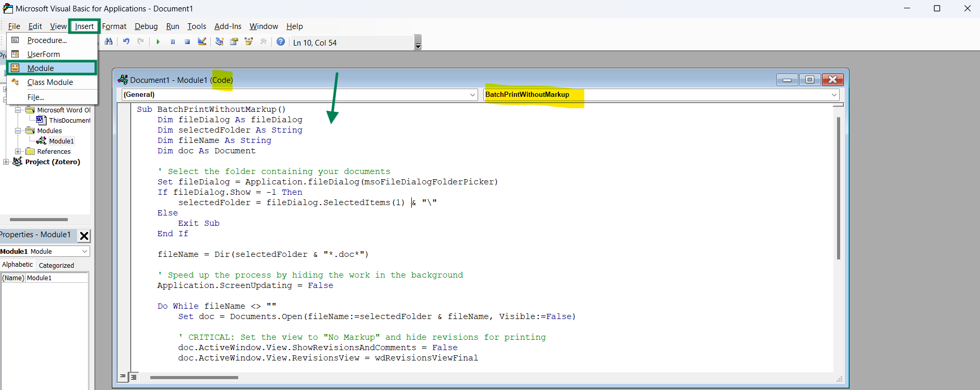
Task: Select ThisDocument in the project tree
Action: pyautogui.click(x=69, y=120)
